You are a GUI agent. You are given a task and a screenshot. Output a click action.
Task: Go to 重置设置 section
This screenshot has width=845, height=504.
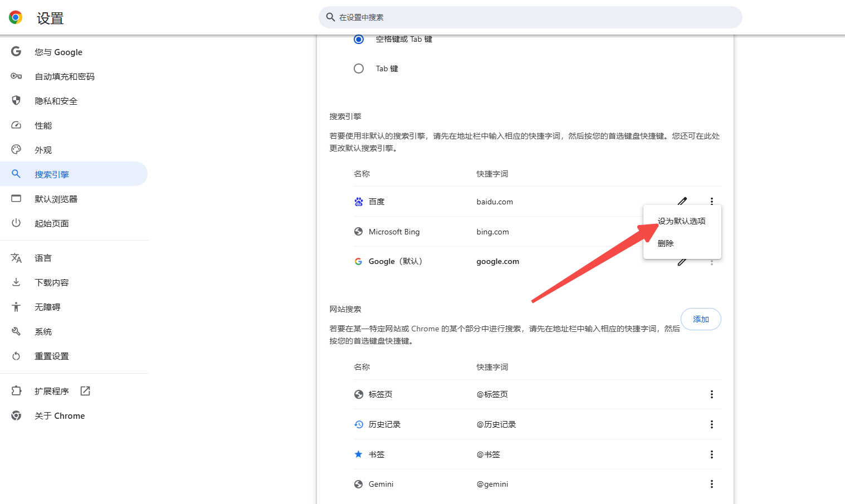[x=74, y=356]
